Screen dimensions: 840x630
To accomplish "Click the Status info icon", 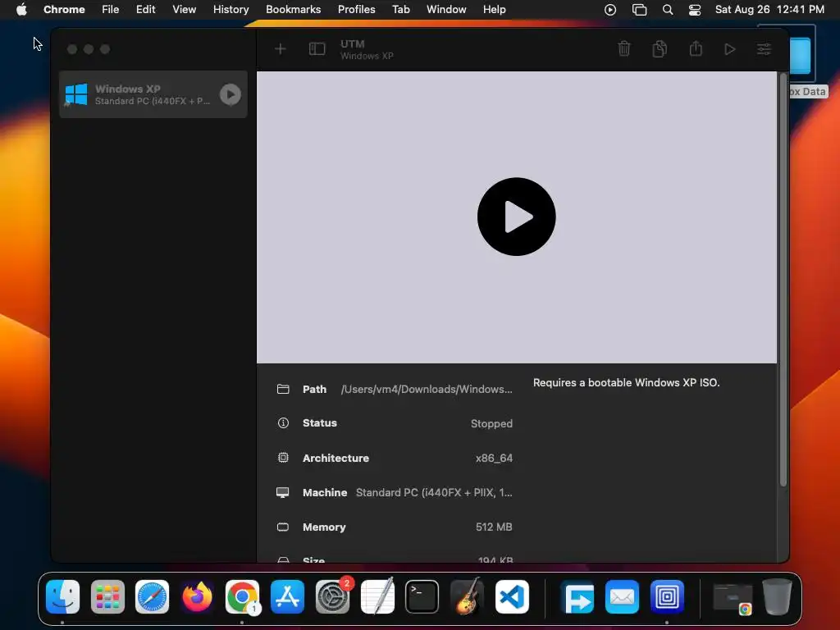I will click(x=283, y=423).
